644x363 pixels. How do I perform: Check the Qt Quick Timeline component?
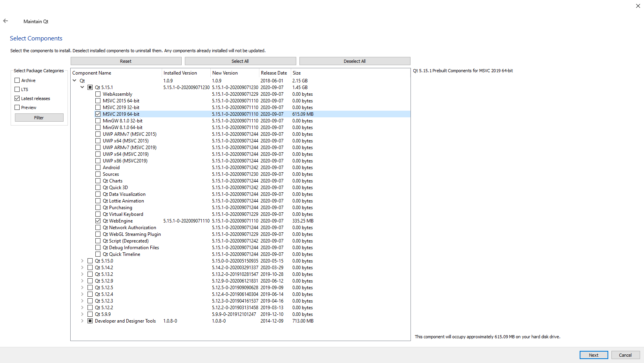coord(98,254)
